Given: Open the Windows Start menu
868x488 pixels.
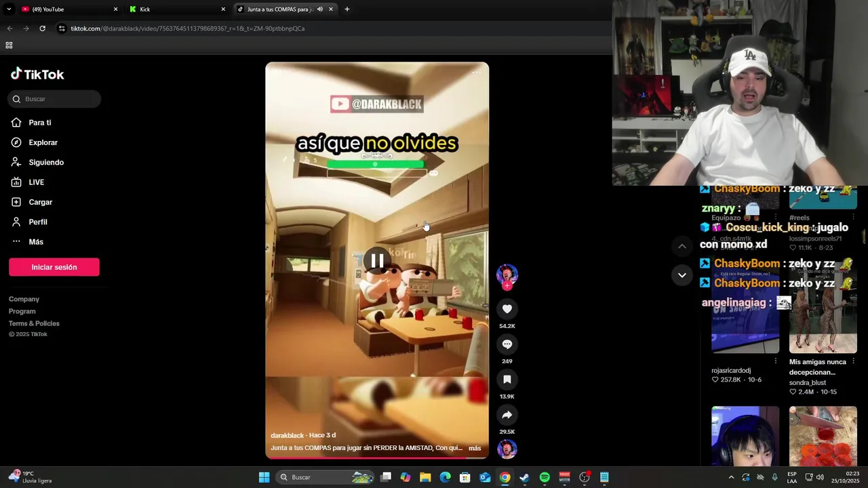Looking at the screenshot, I should tap(264, 477).
